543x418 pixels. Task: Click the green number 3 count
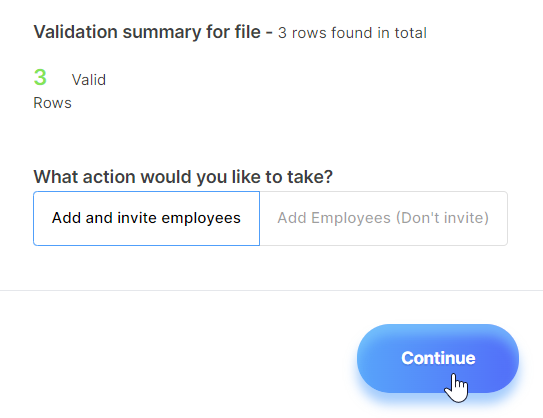(40, 77)
